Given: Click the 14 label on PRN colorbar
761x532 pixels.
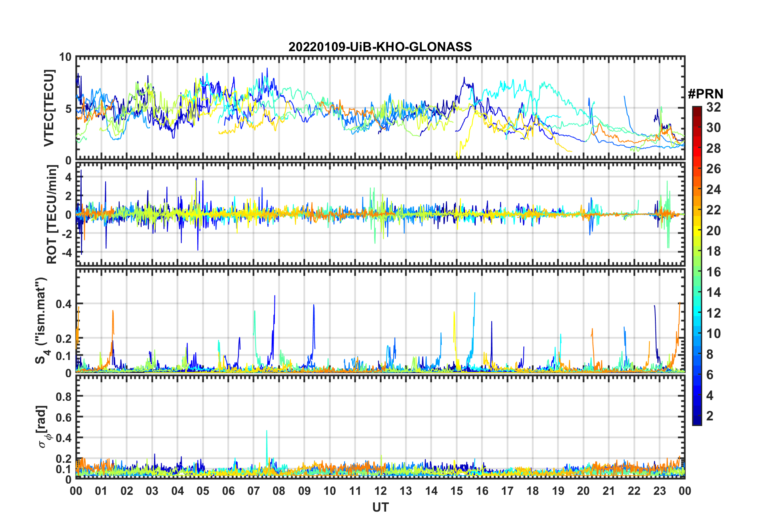Looking at the screenshot, I should click(713, 292).
